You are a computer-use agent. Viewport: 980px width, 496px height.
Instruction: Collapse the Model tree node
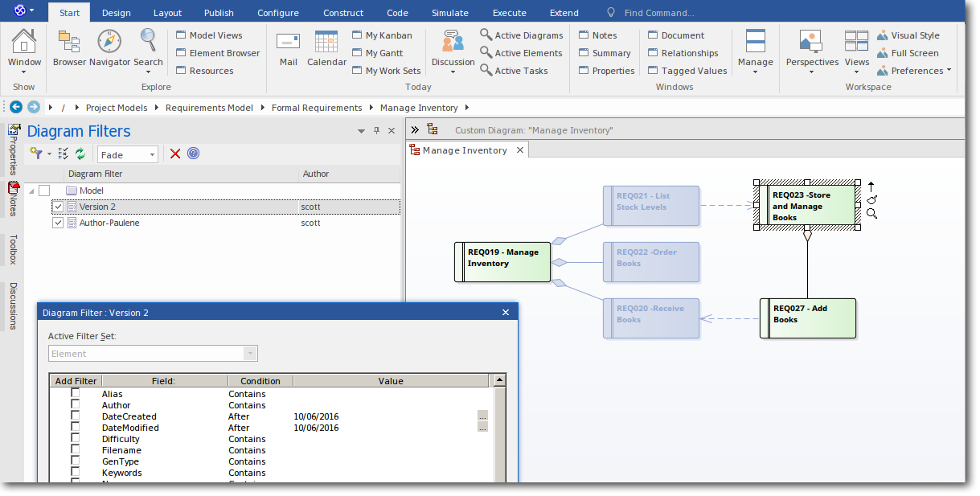pos(32,191)
